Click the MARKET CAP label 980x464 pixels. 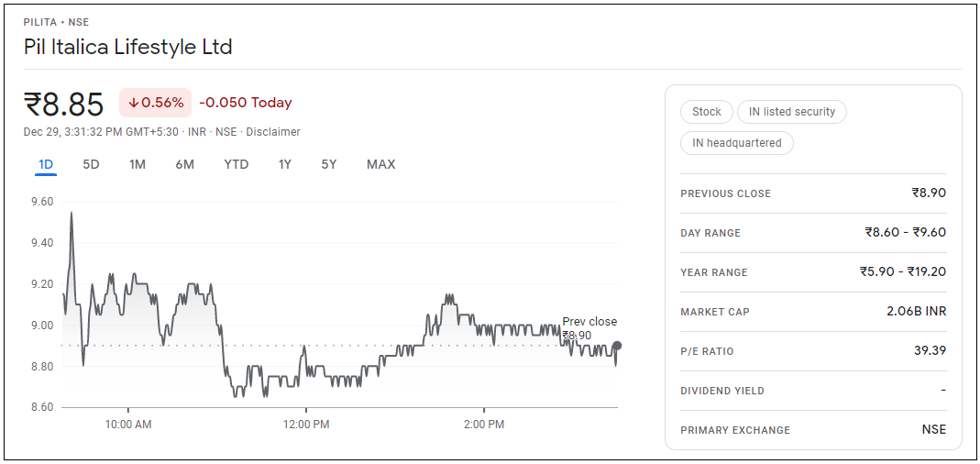click(715, 312)
